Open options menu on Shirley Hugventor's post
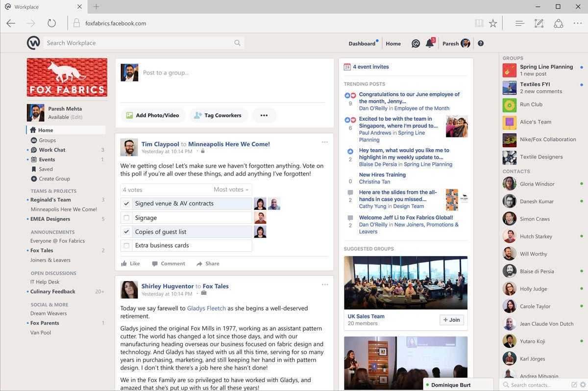 click(x=324, y=285)
